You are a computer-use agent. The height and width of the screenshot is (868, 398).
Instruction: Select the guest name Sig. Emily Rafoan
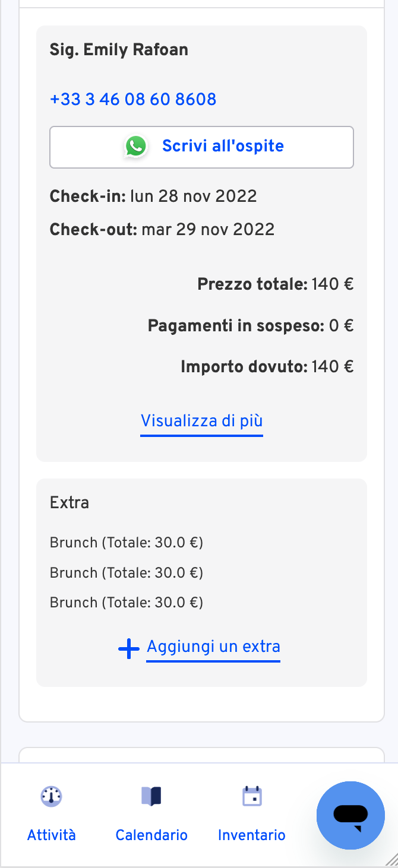pyautogui.click(x=119, y=50)
